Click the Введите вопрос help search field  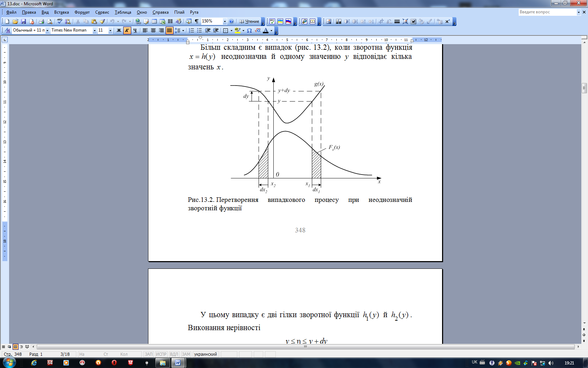[547, 12]
